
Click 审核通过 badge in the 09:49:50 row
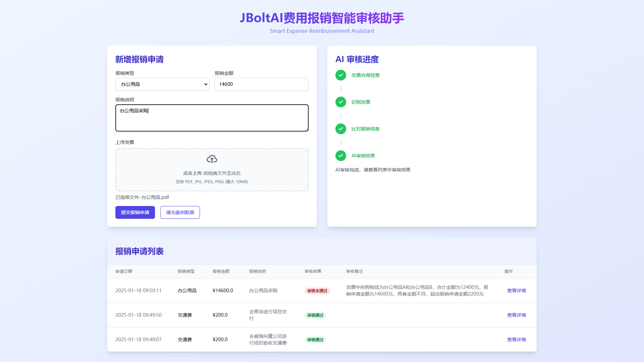(315, 315)
